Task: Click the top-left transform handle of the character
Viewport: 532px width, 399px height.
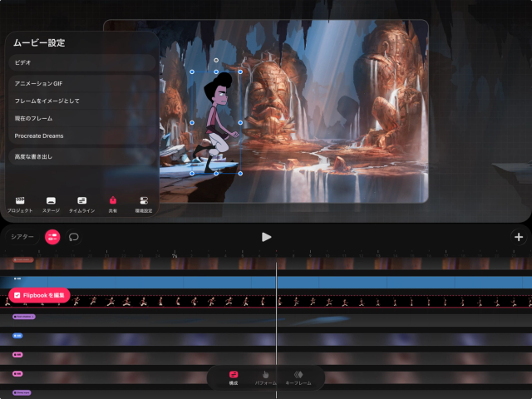Action: [x=192, y=72]
